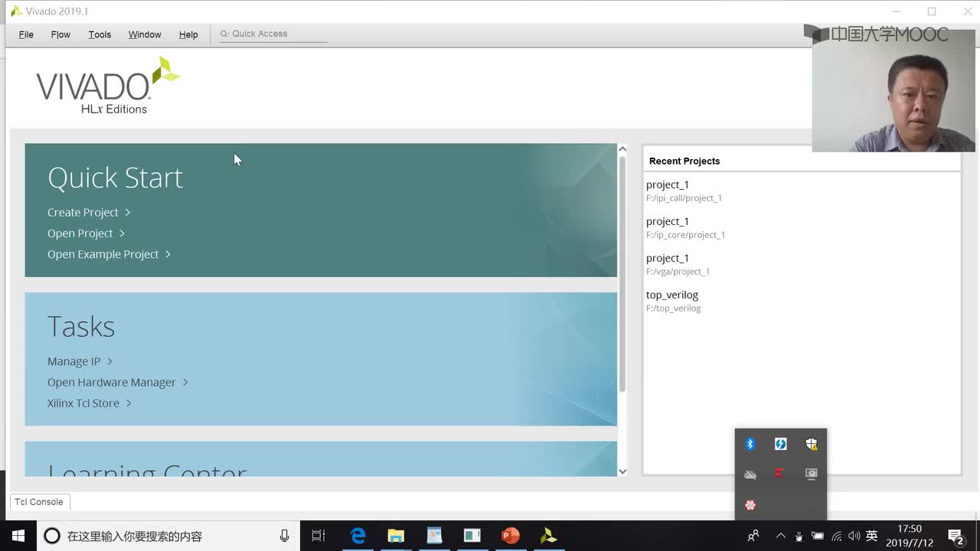Screen dimensions: 980x551
Task: Open recent project_1 in F:/vga
Action: click(x=678, y=264)
